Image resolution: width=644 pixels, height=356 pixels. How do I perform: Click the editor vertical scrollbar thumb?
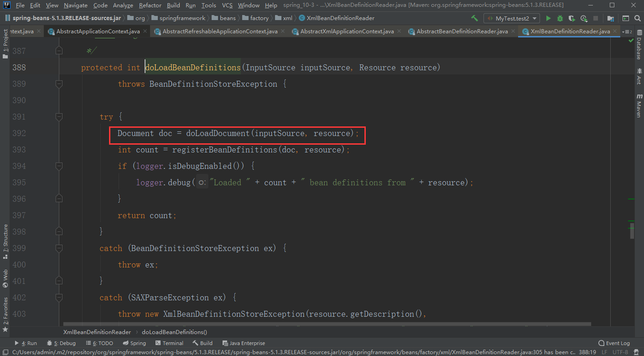[x=632, y=230]
